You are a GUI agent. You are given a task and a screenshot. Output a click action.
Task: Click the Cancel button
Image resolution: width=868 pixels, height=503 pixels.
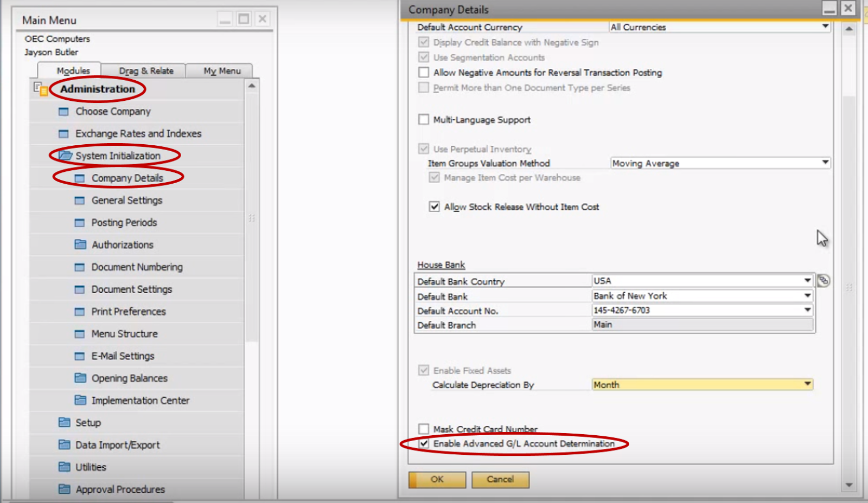[500, 480]
